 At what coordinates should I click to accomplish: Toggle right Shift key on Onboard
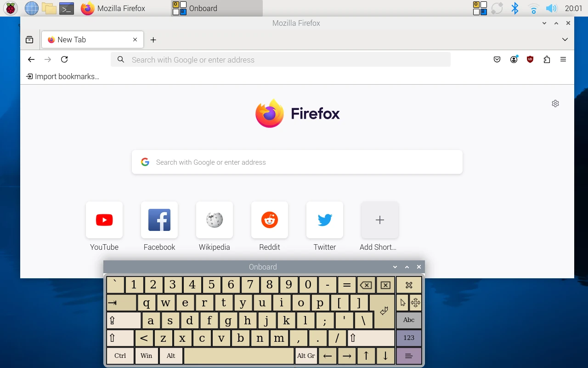(x=371, y=338)
